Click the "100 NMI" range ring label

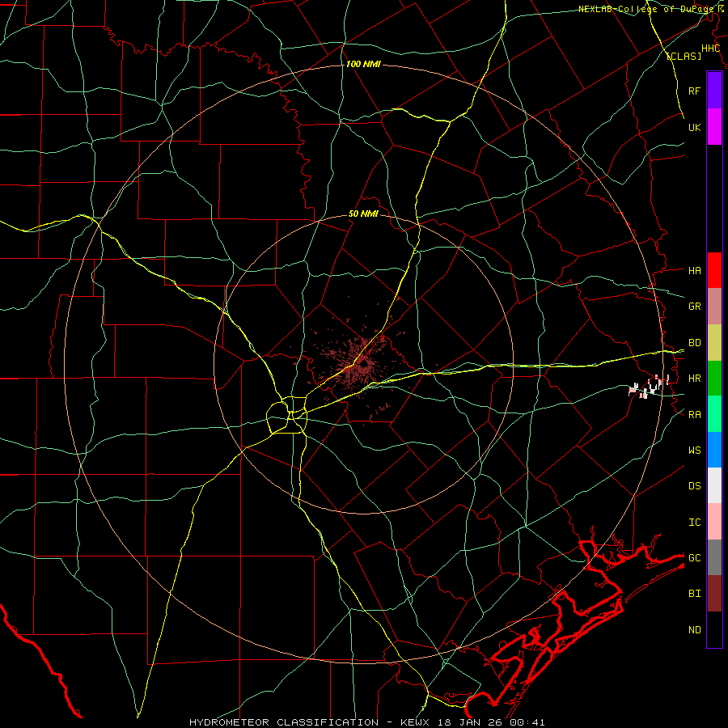(363, 64)
